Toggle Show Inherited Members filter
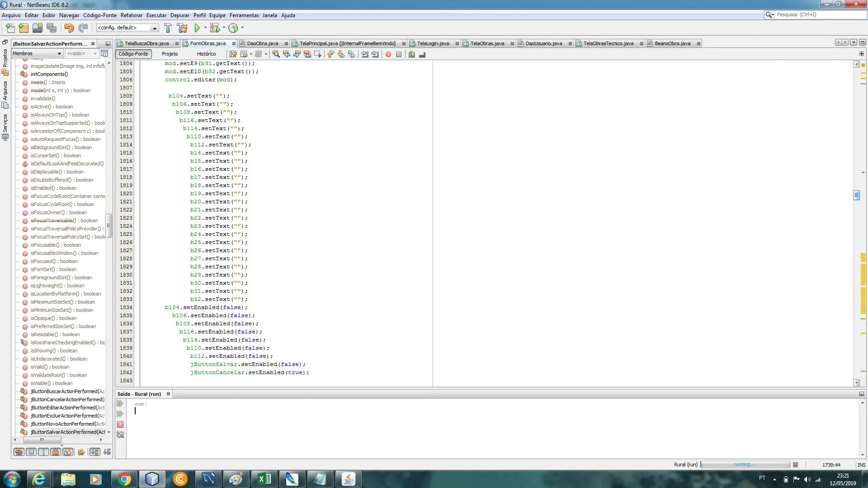Image resolution: width=868 pixels, height=488 pixels. tap(19, 452)
